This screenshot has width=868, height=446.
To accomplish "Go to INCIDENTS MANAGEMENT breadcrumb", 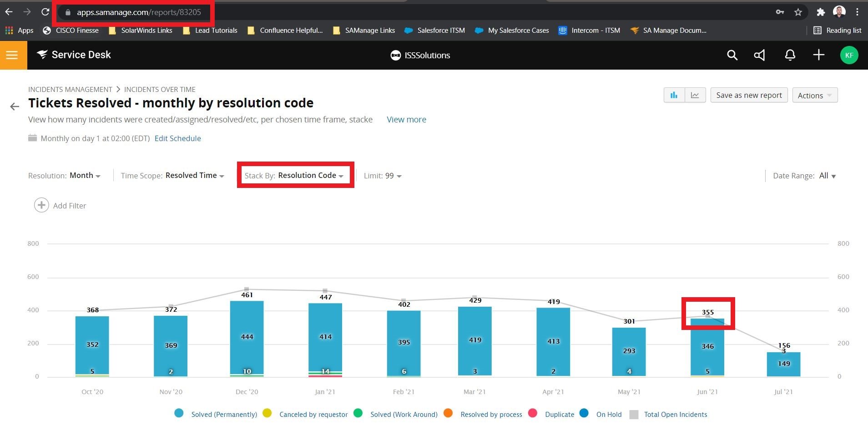I will [70, 90].
